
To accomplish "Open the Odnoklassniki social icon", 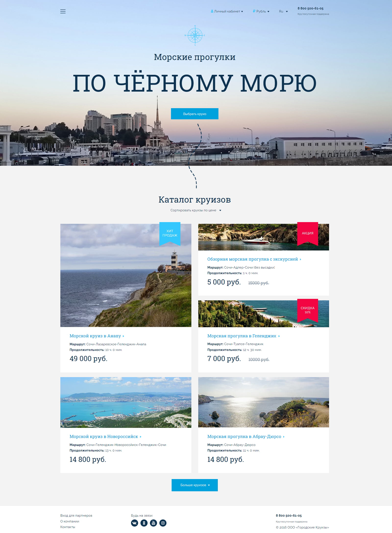I will tap(144, 523).
